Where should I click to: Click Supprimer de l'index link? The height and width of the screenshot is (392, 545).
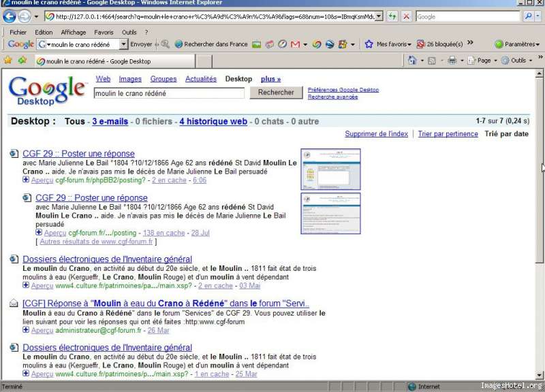pos(377,134)
